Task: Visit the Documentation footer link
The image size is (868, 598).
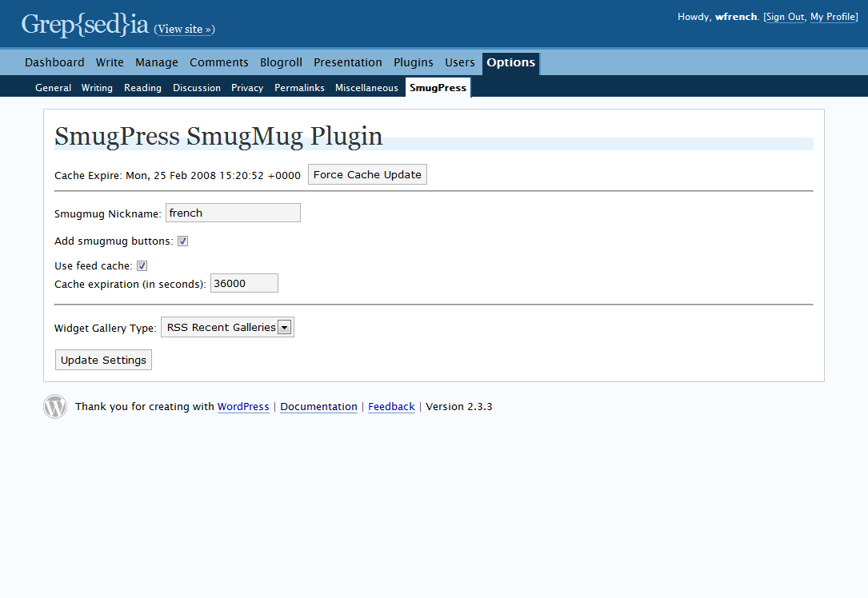Action: (x=319, y=407)
